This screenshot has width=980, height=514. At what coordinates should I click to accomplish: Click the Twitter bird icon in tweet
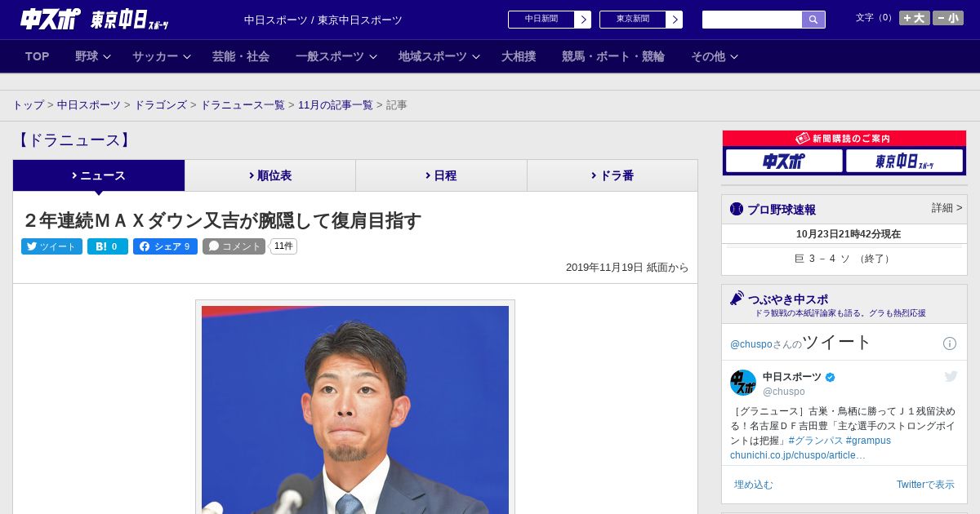pyautogui.click(x=951, y=376)
